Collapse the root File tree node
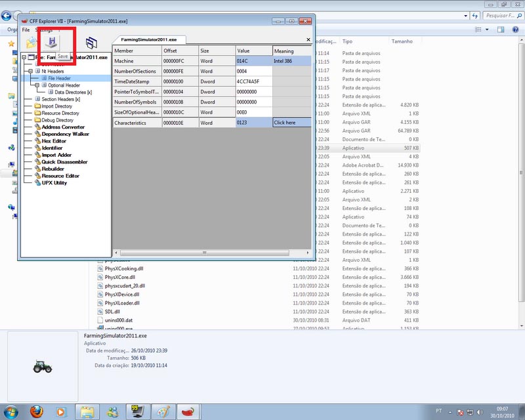The height and width of the screenshot is (420, 525). (24, 58)
